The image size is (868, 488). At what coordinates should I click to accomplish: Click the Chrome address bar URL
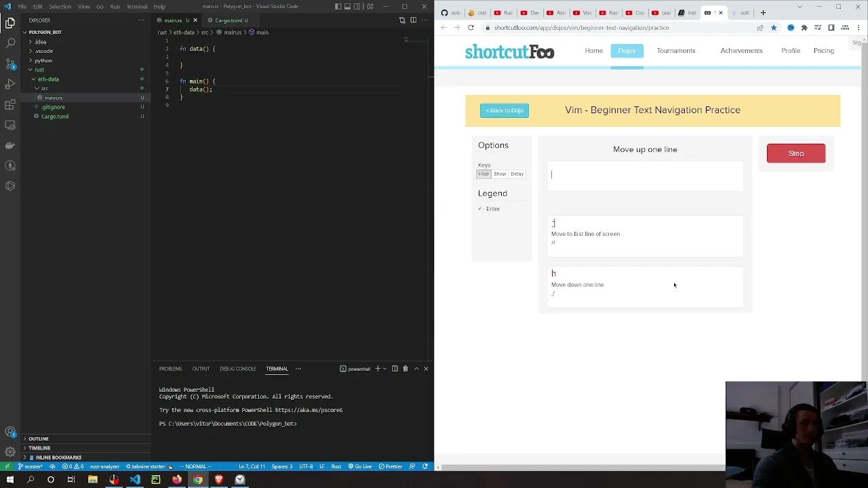click(x=581, y=28)
